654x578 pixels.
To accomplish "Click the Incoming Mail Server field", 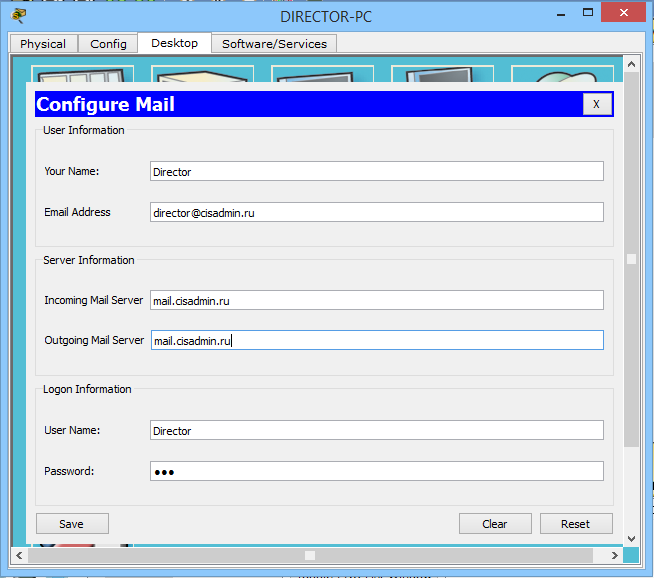I will point(377,300).
